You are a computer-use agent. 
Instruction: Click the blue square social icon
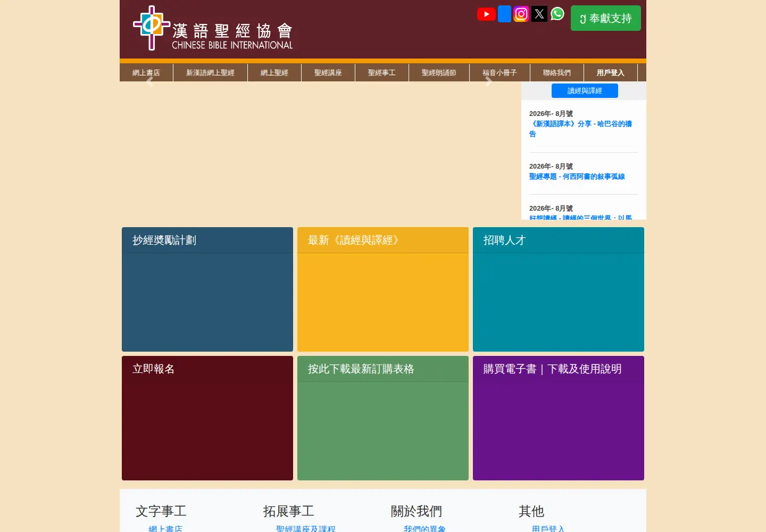click(x=504, y=14)
